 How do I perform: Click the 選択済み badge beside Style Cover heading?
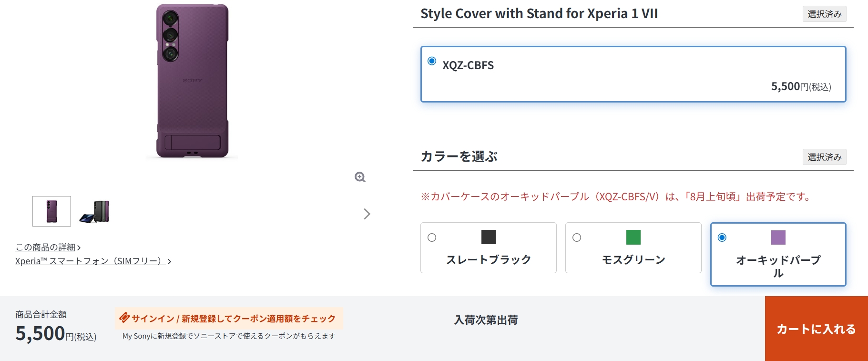tap(825, 14)
